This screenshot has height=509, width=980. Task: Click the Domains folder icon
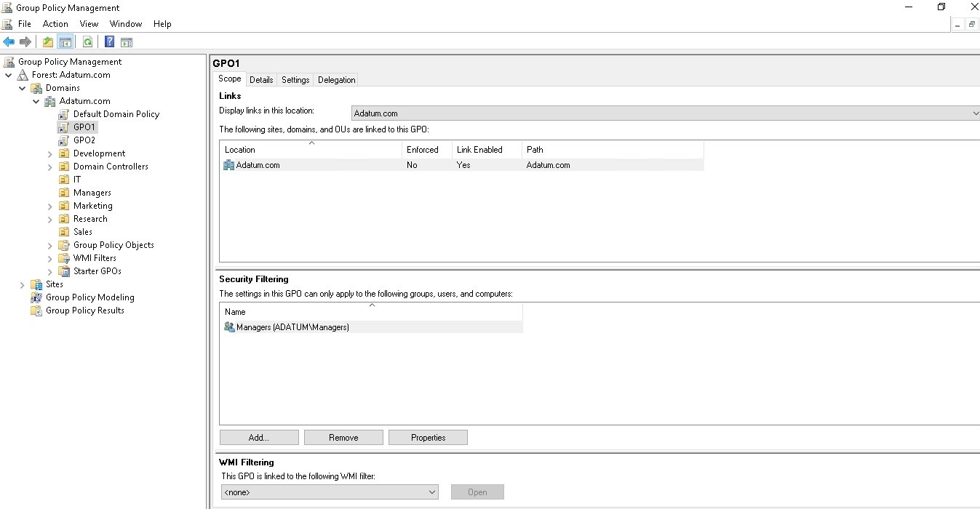36,88
